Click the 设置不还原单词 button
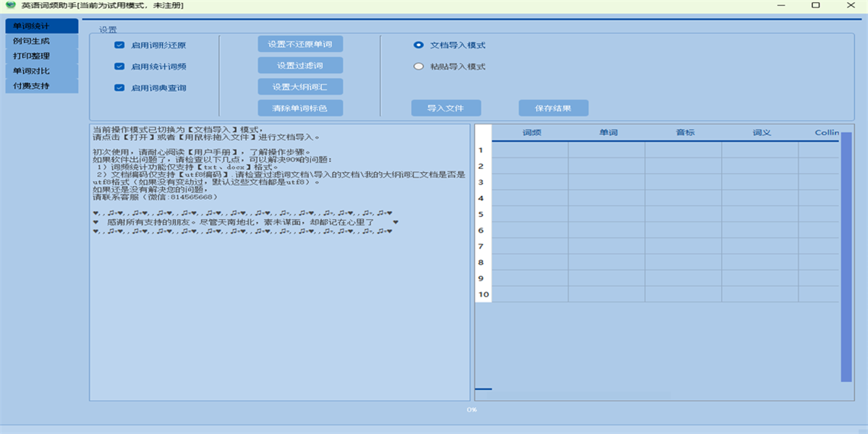The image size is (868, 434). 300,44
